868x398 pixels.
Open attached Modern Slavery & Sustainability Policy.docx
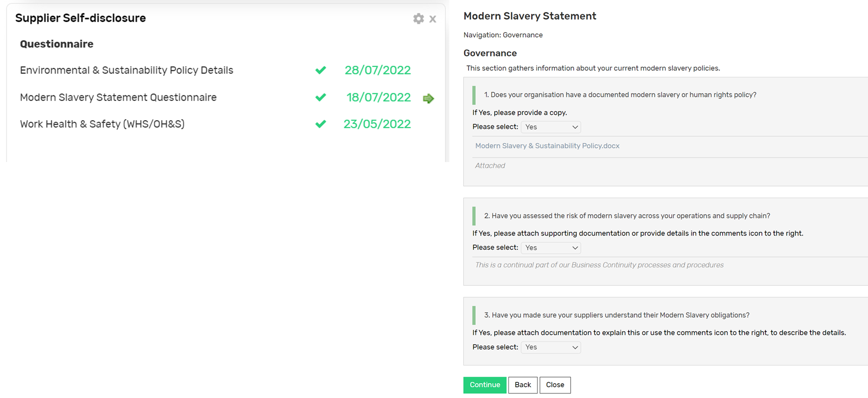pyautogui.click(x=547, y=146)
